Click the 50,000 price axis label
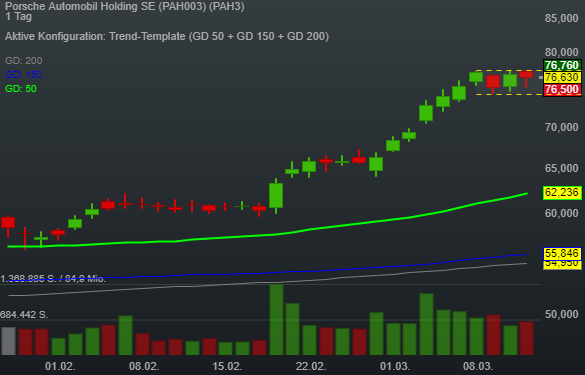 click(561, 315)
